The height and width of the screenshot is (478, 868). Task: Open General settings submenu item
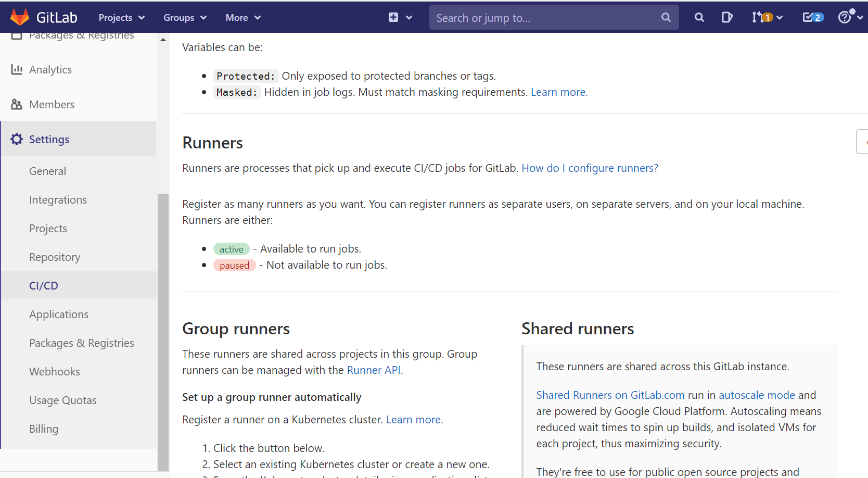click(47, 171)
